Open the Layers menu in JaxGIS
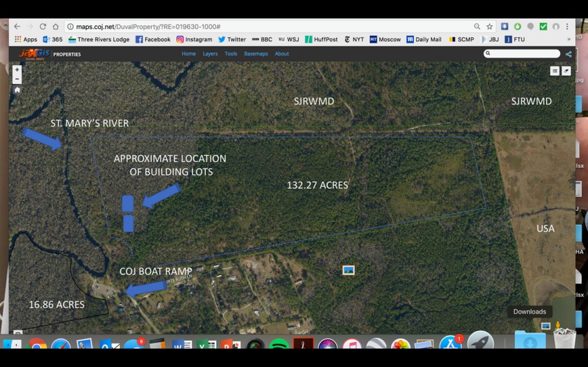Image resolution: width=588 pixels, height=367 pixels. click(210, 54)
